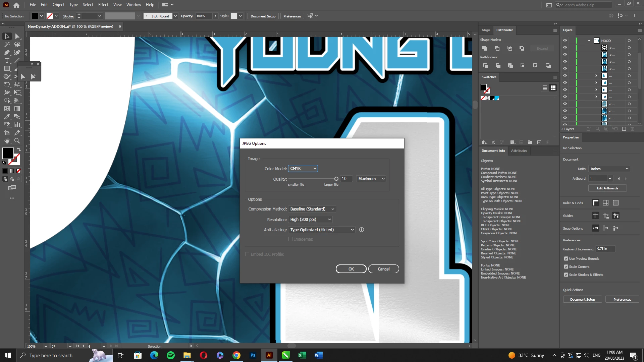Image resolution: width=644 pixels, height=362 pixels.
Task: Click the Quality slider handle
Action: 336,179
